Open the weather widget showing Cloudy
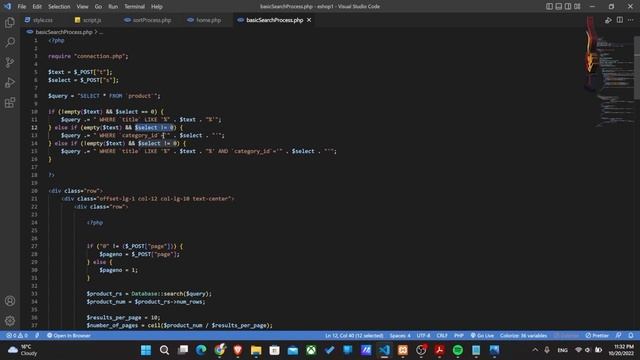Screen dimensions: 640x360 [x=22, y=350]
